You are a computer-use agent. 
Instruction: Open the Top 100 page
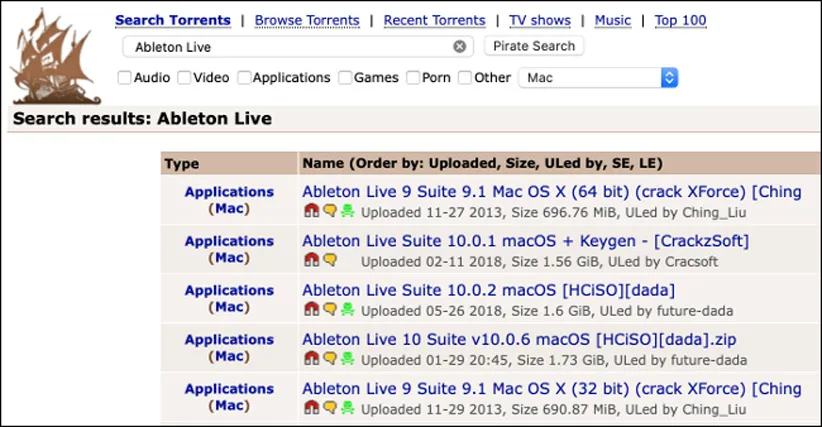(x=679, y=20)
